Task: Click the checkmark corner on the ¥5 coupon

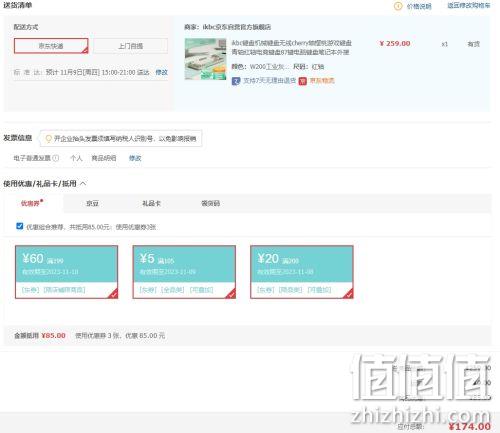Action: coord(231,294)
